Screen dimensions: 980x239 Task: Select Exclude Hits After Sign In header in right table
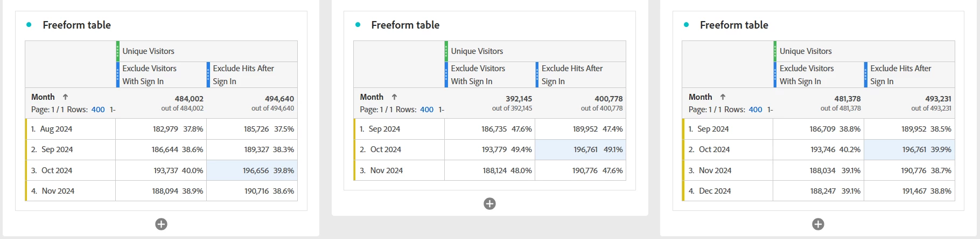pyautogui.click(x=900, y=74)
